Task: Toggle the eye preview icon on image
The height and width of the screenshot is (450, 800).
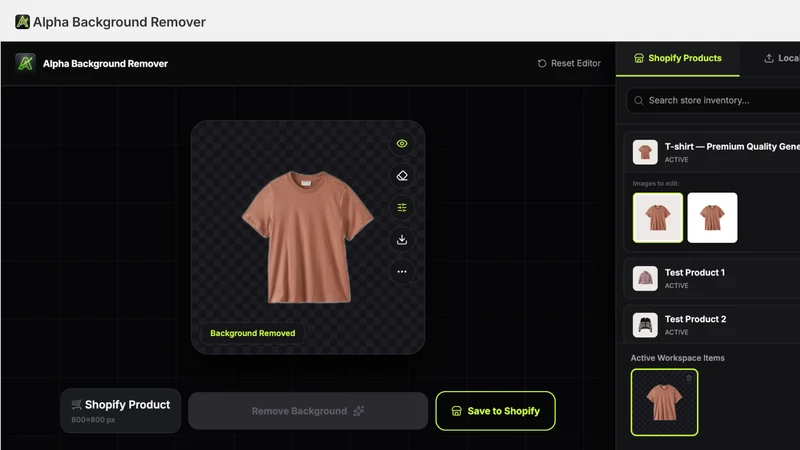Action: pyautogui.click(x=402, y=143)
